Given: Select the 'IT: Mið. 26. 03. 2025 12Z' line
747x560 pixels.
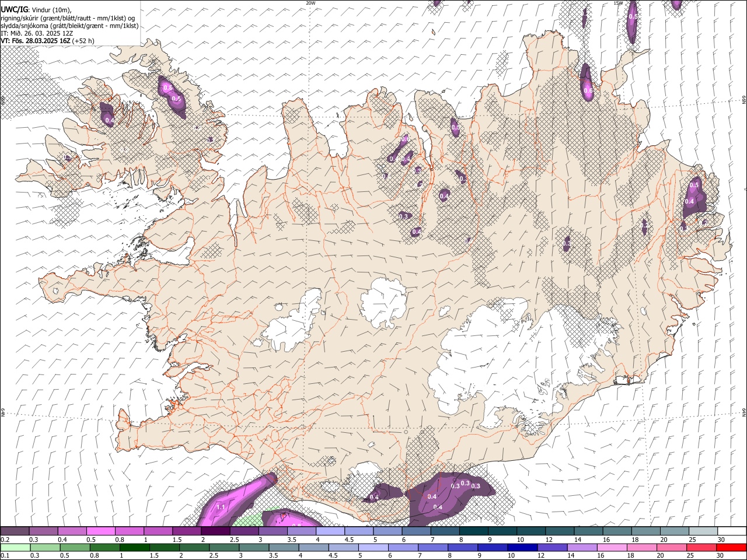Looking at the screenshot, I should [37, 33].
